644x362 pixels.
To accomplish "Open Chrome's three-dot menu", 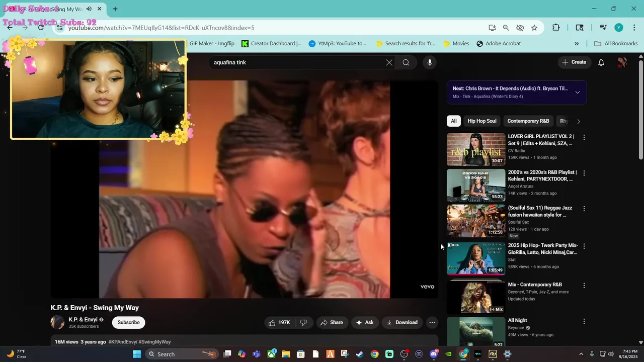I will [x=634, y=28].
